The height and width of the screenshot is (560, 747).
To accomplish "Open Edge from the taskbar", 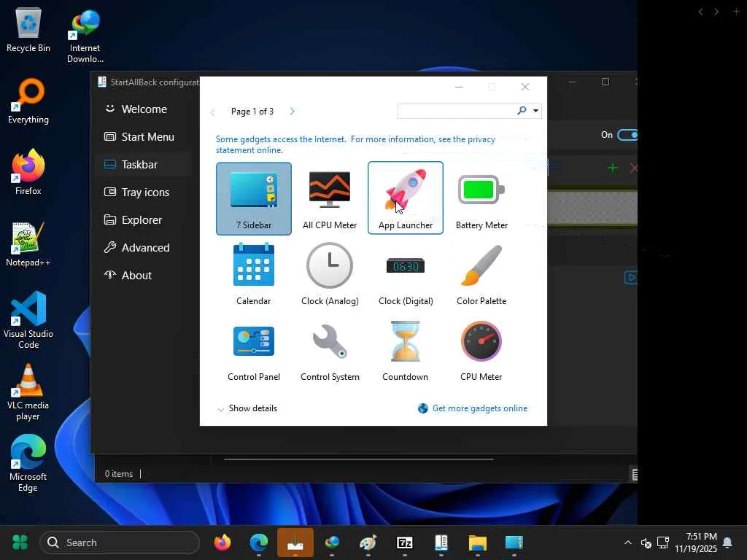I will [259, 542].
